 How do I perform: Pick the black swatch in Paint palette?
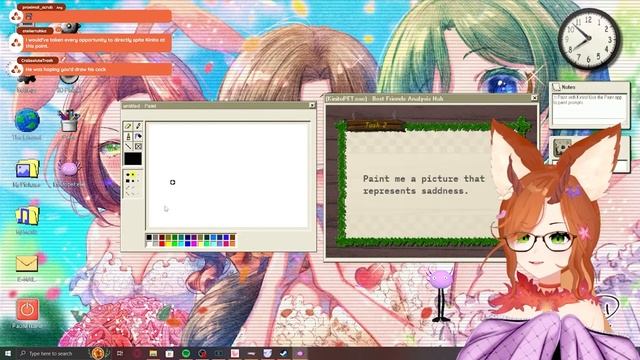(x=149, y=237)
